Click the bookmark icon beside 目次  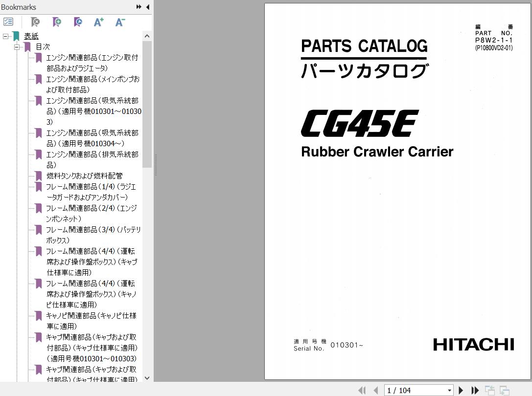tap(27, 47)
